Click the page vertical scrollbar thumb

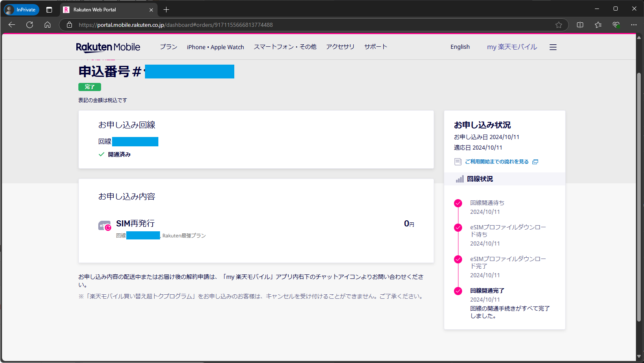click(x=639, y=197)
